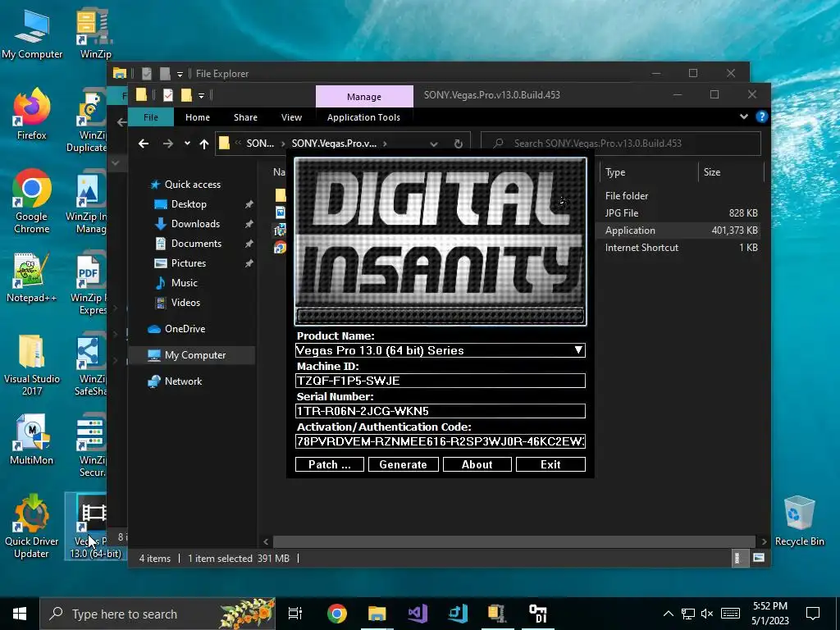Click the Patch button in the keygen
The image size is (840, 630).
[x=330, y=464]
